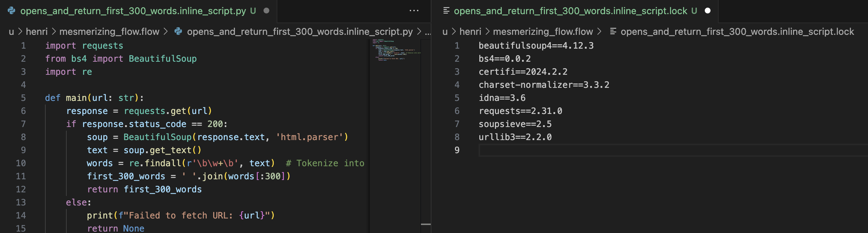Open 'mesmerizing_flow.flow' breadcrumb in right editor
The width and height of the screenshot is (868, 233).
(543, 32)
